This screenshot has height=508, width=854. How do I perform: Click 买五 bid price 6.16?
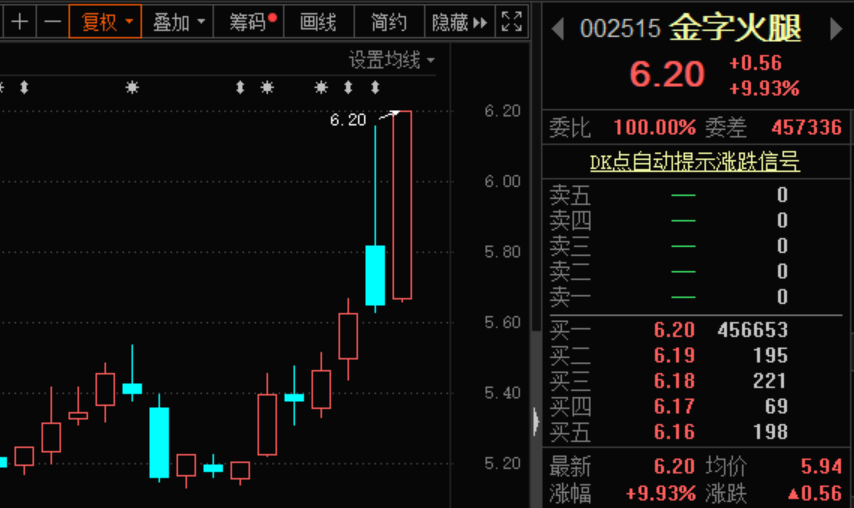point(674,432)
